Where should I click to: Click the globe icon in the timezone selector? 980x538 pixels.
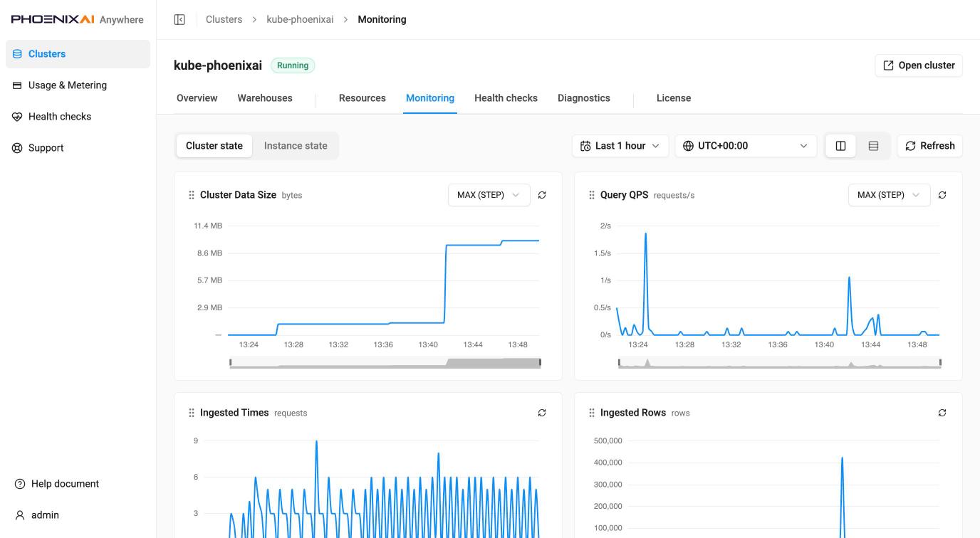point(688,146)
